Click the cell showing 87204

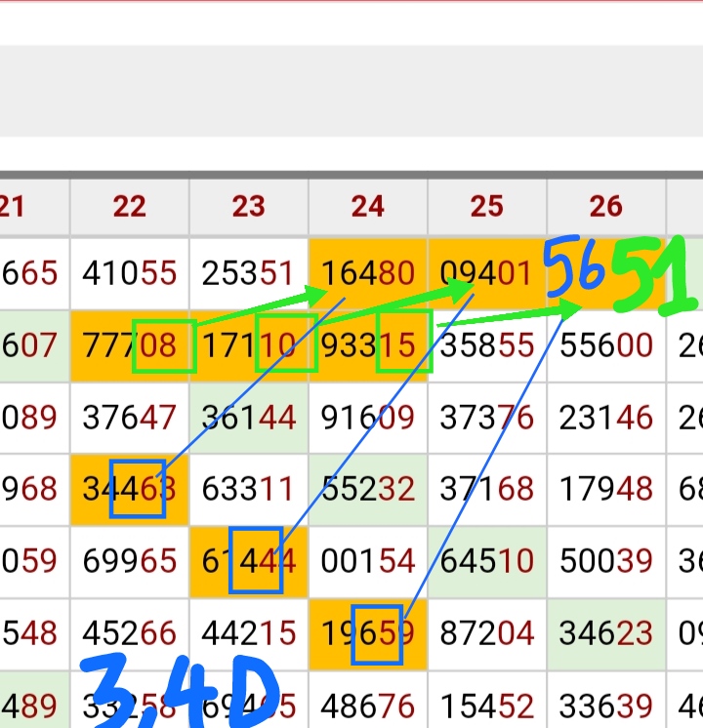487,633
